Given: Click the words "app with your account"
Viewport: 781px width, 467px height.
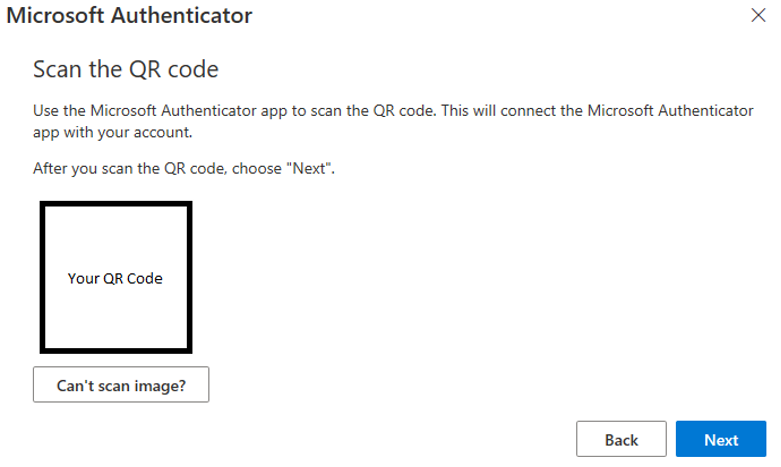Looking at the screenshot, I should click(x=112, y=132).
